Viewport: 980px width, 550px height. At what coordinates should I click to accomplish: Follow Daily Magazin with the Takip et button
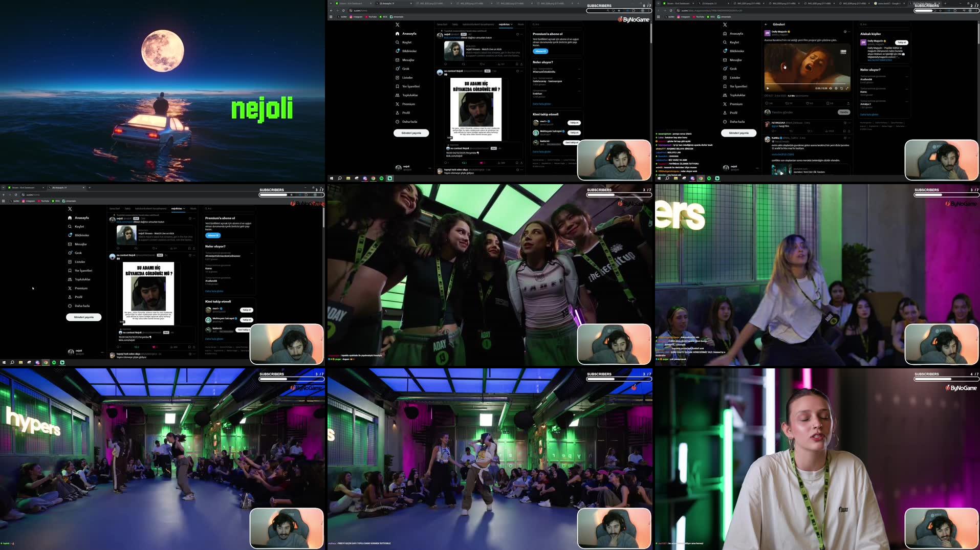click(x=901, y=42)
